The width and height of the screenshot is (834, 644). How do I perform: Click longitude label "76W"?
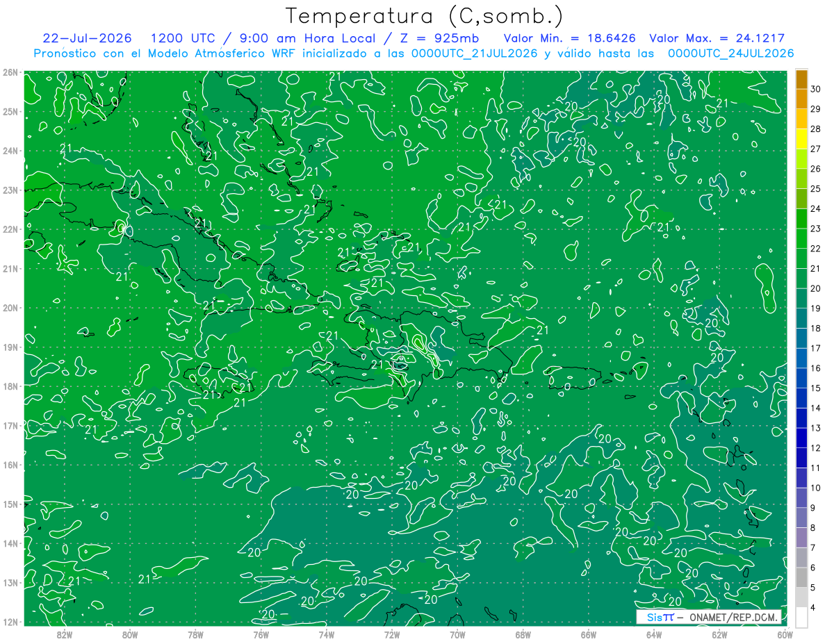click(x=261, y=634)
